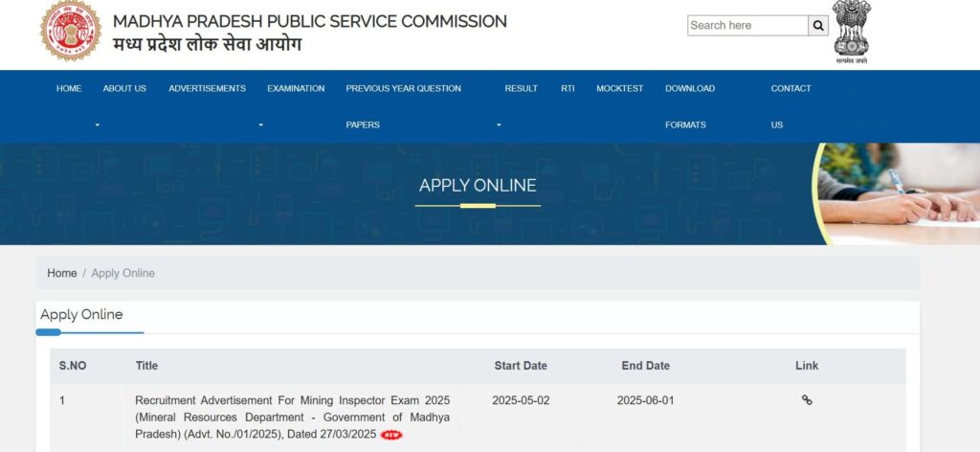Viewport: 980px width, 452px height.
Task: Open the MOCKTEST menu item
Action: click(619, 89)
